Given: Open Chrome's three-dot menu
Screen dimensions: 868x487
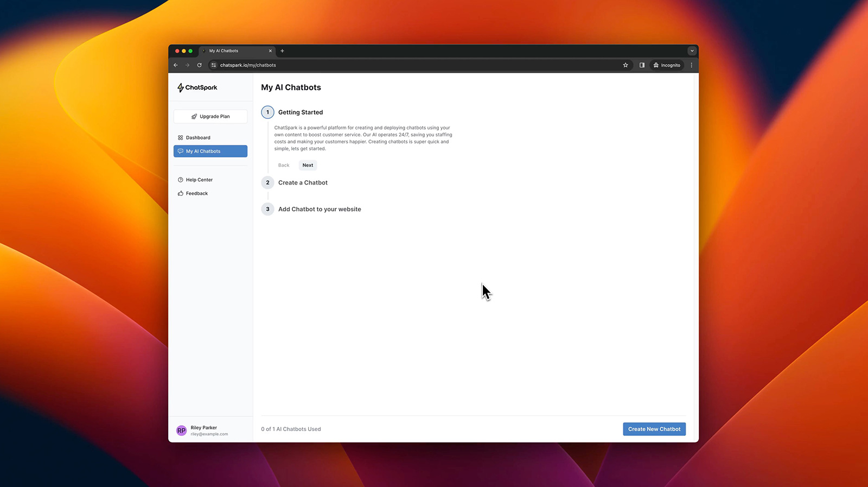Looking at the screenshot, I should click(691, 65).
